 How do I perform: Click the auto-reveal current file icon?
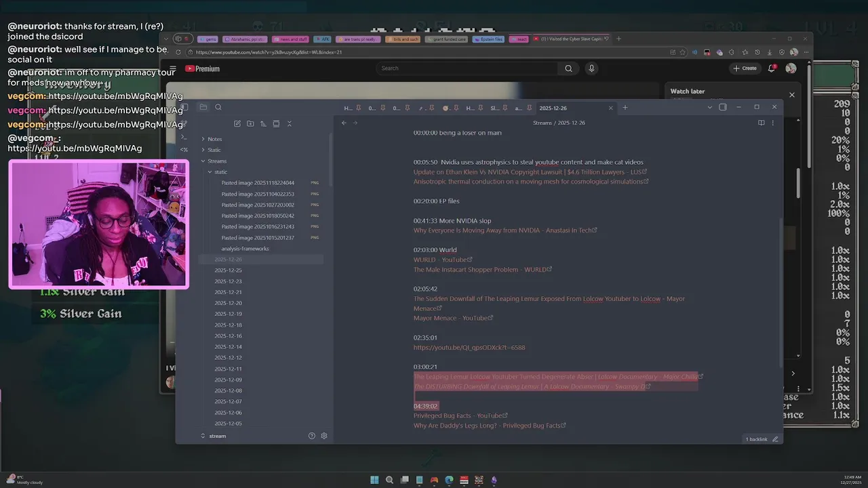pyautogui.click(x=276, y=123)
